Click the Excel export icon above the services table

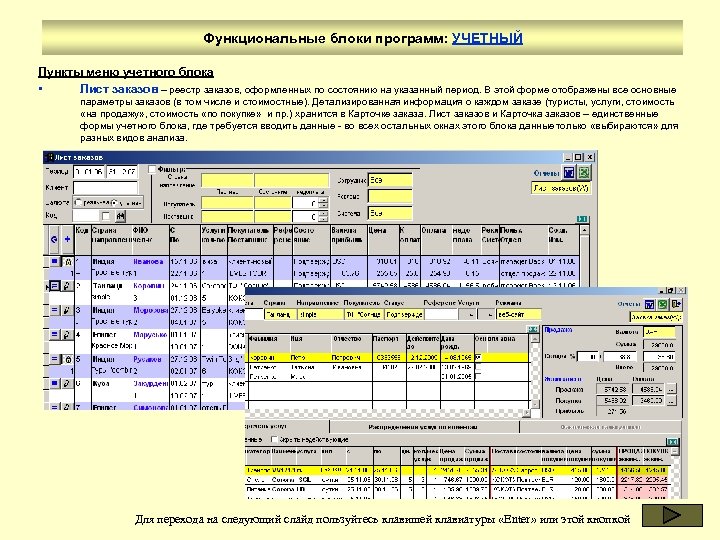(672, 441)
